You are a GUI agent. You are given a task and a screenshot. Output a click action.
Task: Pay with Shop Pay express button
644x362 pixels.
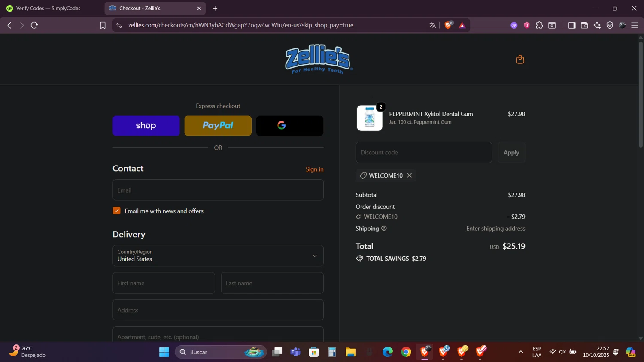146,126
